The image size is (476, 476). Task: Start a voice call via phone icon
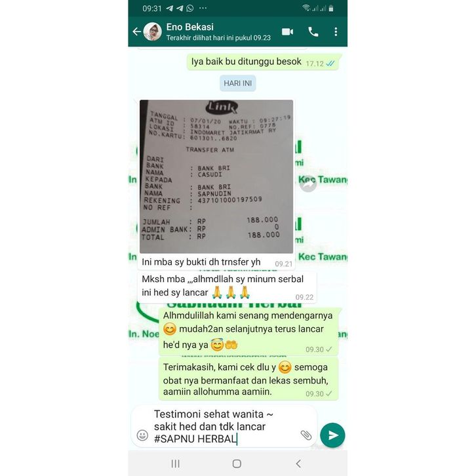click(313, 32)
